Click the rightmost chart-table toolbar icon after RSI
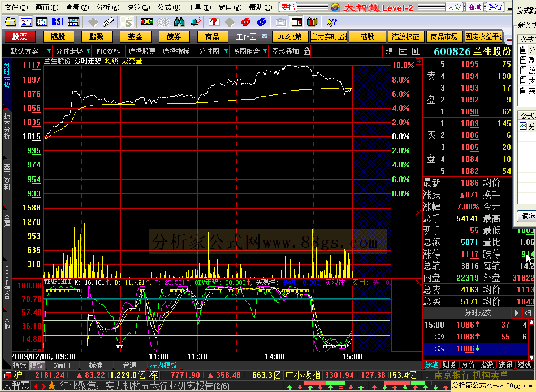 (74, 22)
